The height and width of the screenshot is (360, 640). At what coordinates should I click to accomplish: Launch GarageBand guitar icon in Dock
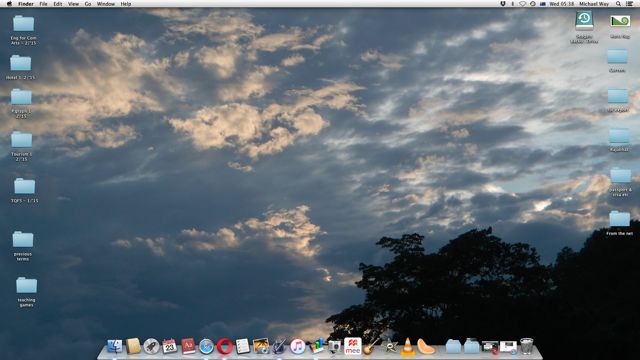pyautogui.click(x=371, y=347)
